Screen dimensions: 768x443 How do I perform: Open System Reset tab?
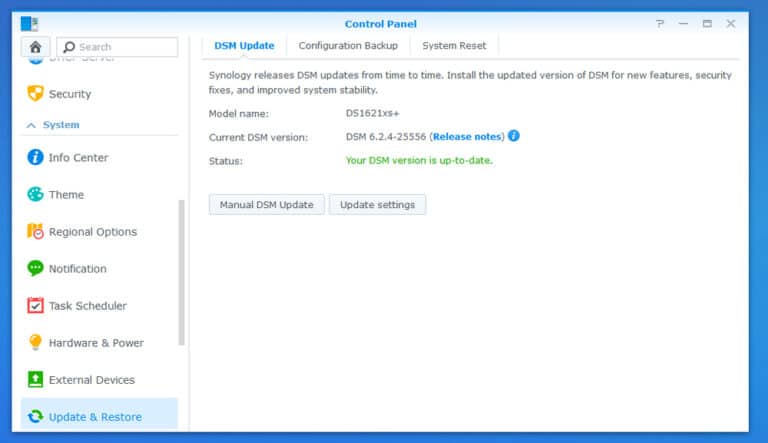click(x=454, y=46)
